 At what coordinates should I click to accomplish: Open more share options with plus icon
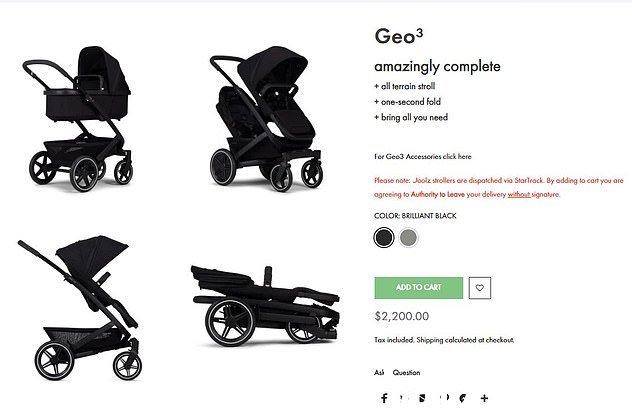tap(484, 398)
